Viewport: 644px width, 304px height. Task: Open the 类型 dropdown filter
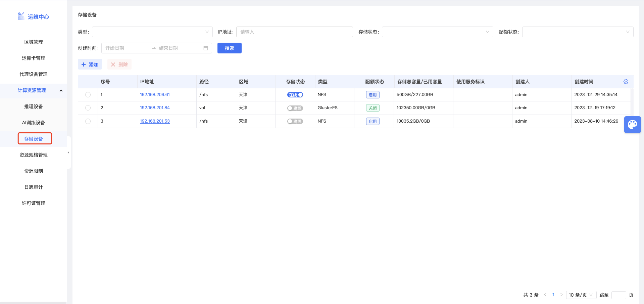(152, 32)
